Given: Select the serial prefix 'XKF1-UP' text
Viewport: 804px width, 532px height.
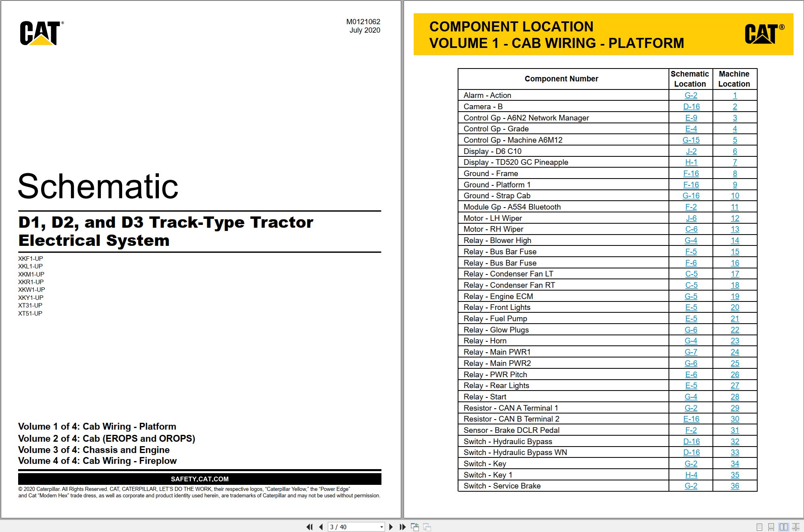Looking at the screenshot, I should point(30,259).
